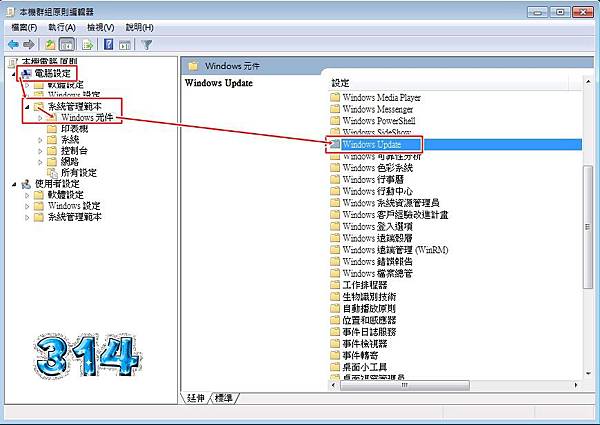
Task: Select the 事件檢視器 folder
Action: [x=365, y=344]
